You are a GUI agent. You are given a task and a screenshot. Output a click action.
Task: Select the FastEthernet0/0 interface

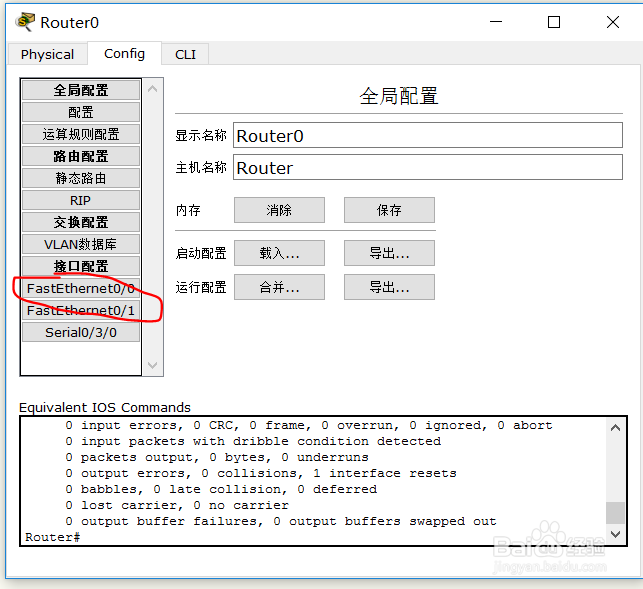pos(81,288)
